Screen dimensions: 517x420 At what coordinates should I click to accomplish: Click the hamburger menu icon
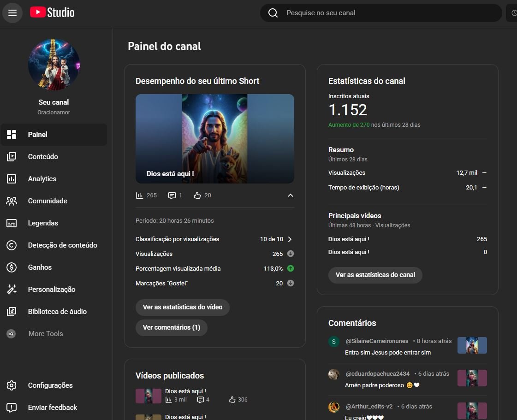click(x=12, y=13)
